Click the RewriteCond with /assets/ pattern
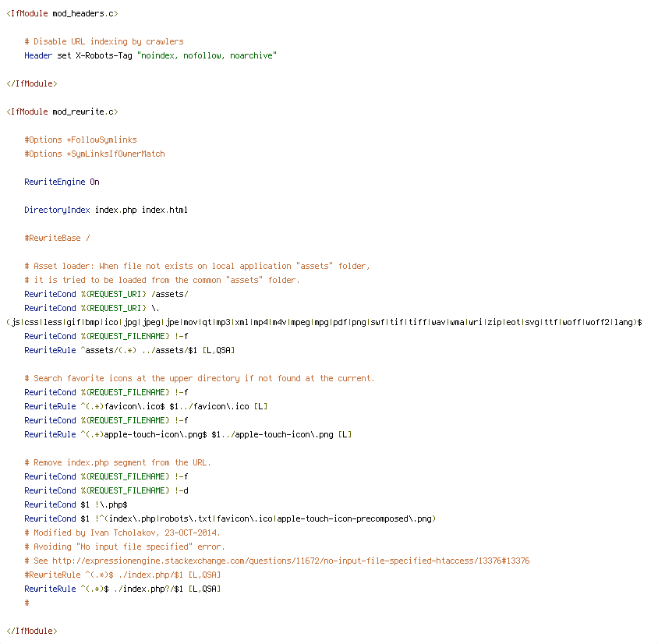Screen dimensions: 658x644 [x=106, y=294]
